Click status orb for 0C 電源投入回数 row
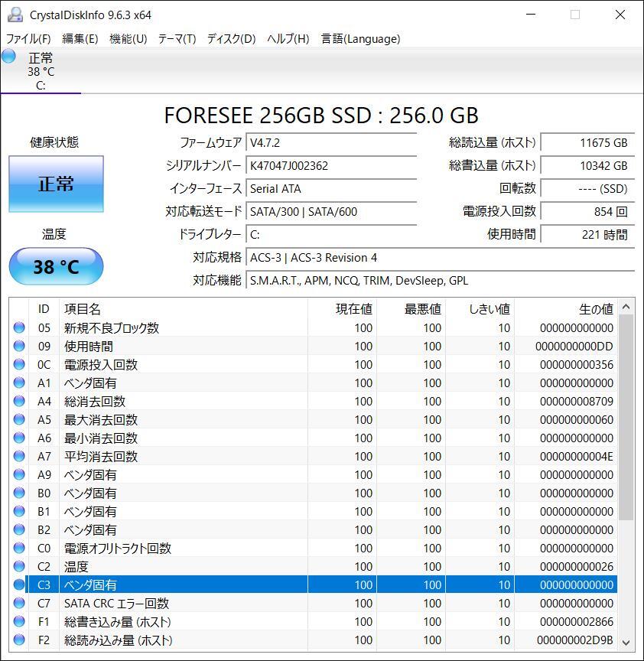This screenshot has width=644, height=661. pyautogui.click(x=19, y=364)
